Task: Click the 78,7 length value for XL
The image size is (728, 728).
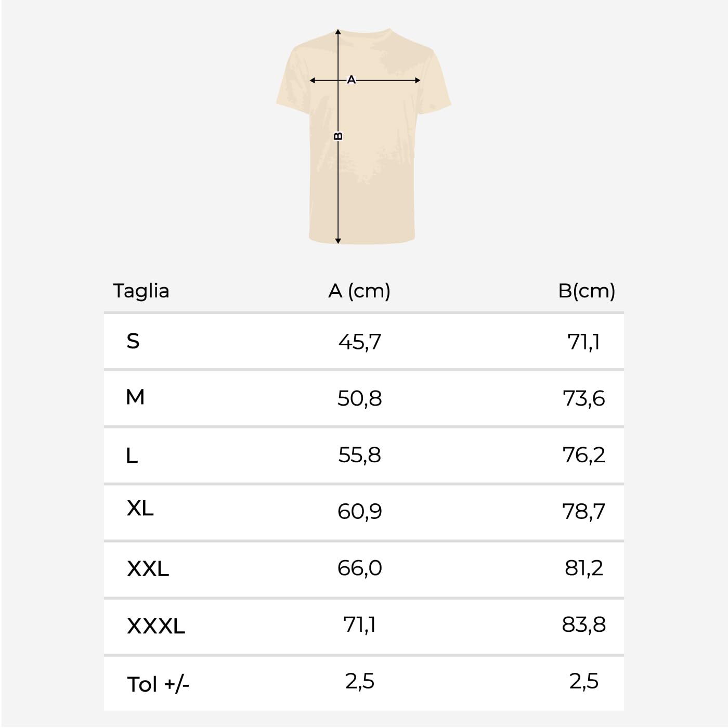Action: pyautogui.click(x=584, y=512)
